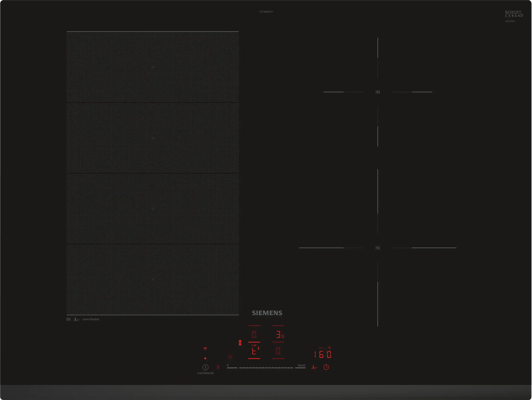Tap the timer clock icon
The width and height of the screenshot is (532, 400).
pos(326,367)
